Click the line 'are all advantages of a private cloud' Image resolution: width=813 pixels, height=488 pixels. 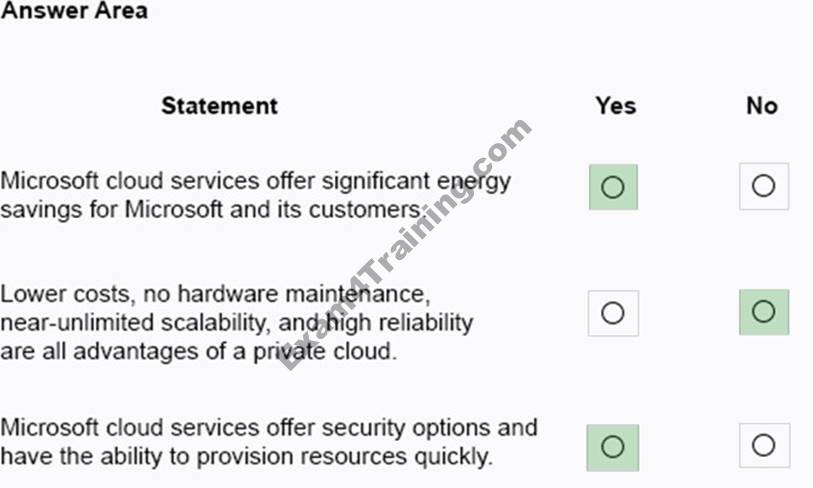point(199,352)
